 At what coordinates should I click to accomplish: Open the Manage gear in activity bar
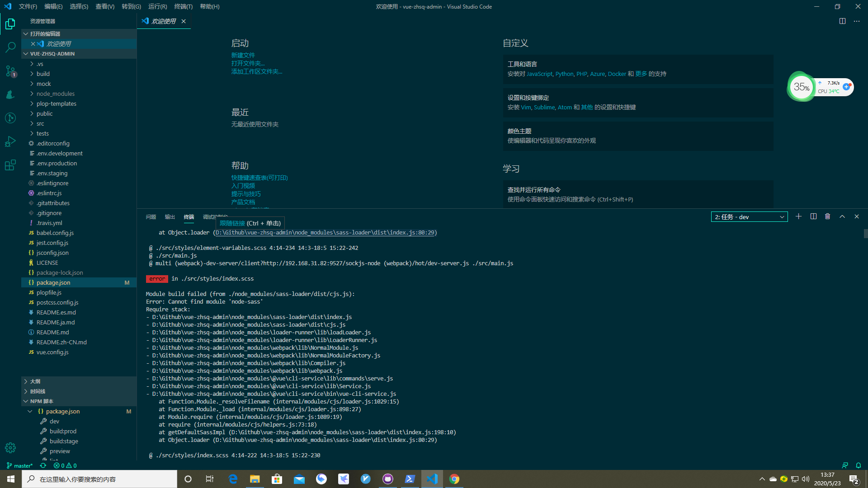[10, 448]
